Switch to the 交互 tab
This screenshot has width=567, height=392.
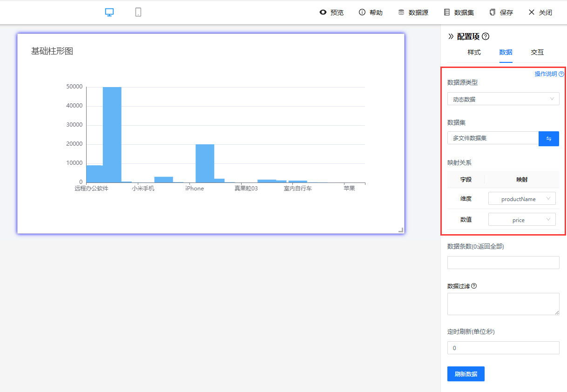537,52
